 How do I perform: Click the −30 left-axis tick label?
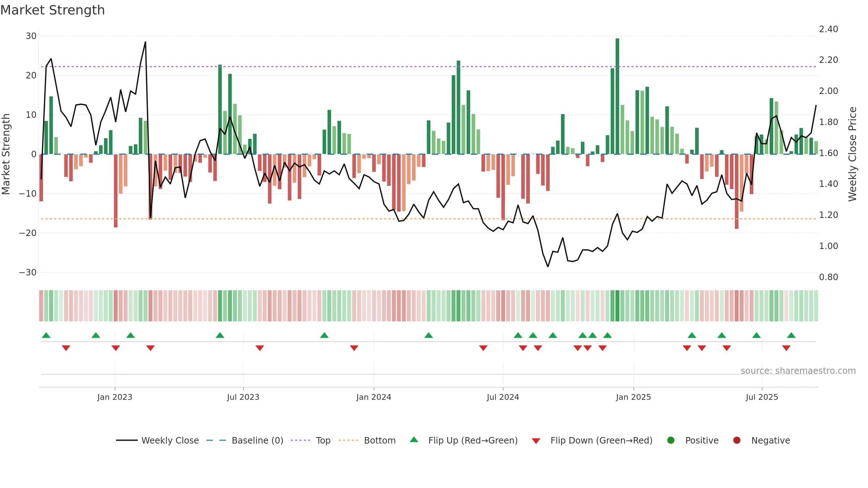[x=28, y=273]
